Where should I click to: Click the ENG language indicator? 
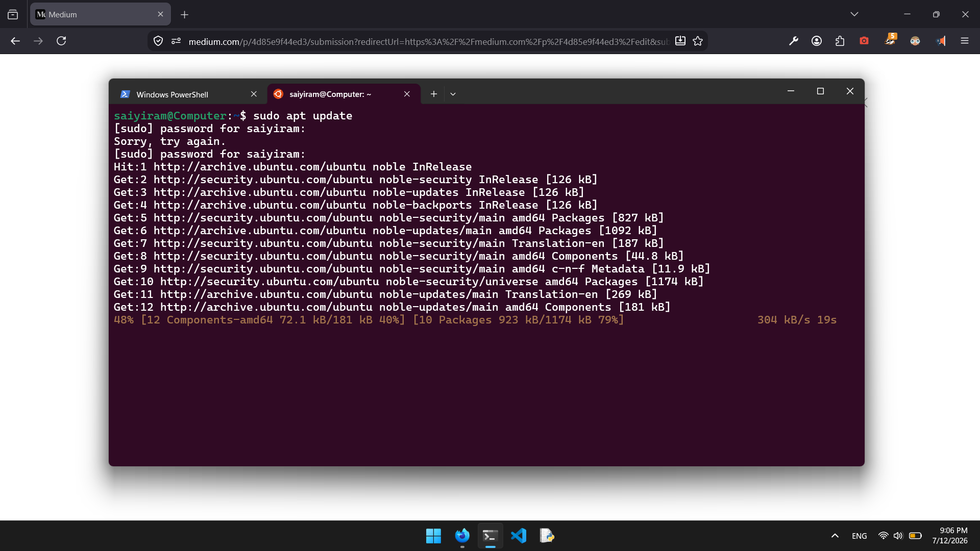coord(860,536)
